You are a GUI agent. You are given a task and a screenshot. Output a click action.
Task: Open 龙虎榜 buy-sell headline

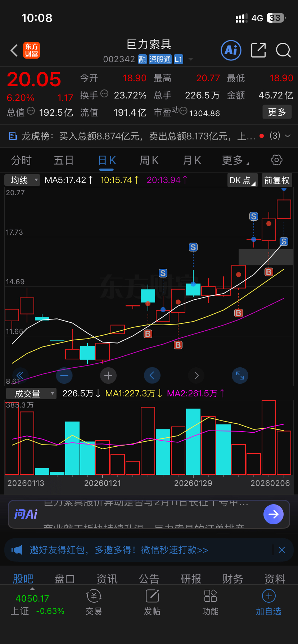(138, 136)
